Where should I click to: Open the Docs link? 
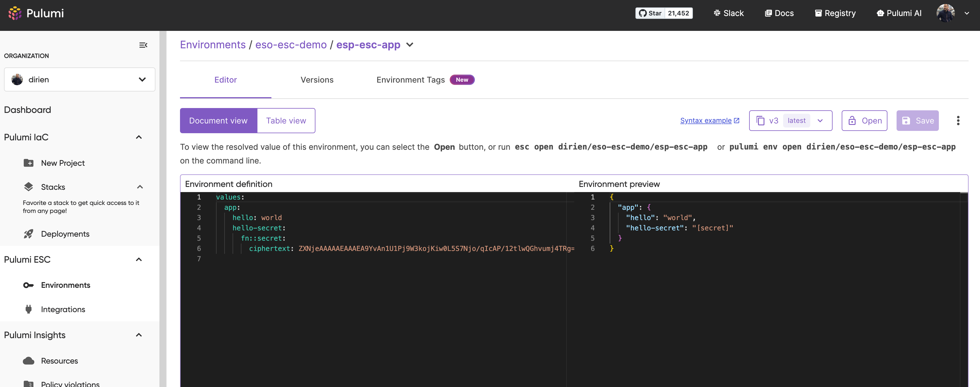pos(779,13)
